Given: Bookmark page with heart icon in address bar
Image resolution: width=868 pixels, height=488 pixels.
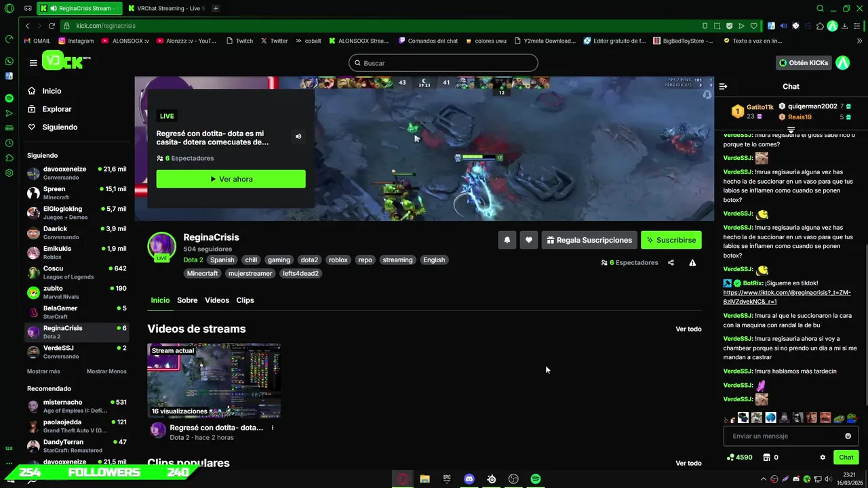Looking at the screenshot, I should (x=753, y=26).
